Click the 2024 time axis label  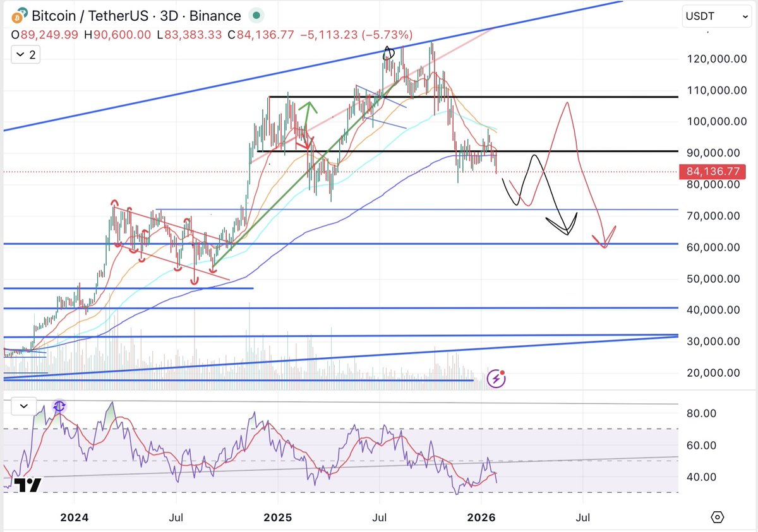pyautogui.click(x=74, y=517)
